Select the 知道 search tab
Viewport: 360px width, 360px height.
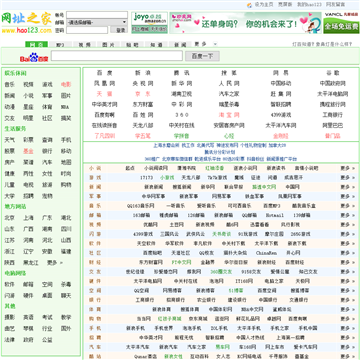156,45
